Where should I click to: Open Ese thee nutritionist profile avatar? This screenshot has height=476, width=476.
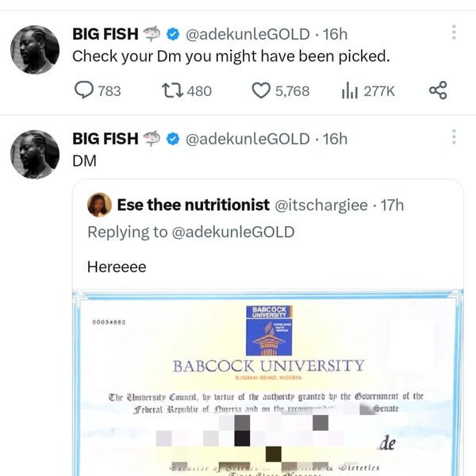click(99, 205)
